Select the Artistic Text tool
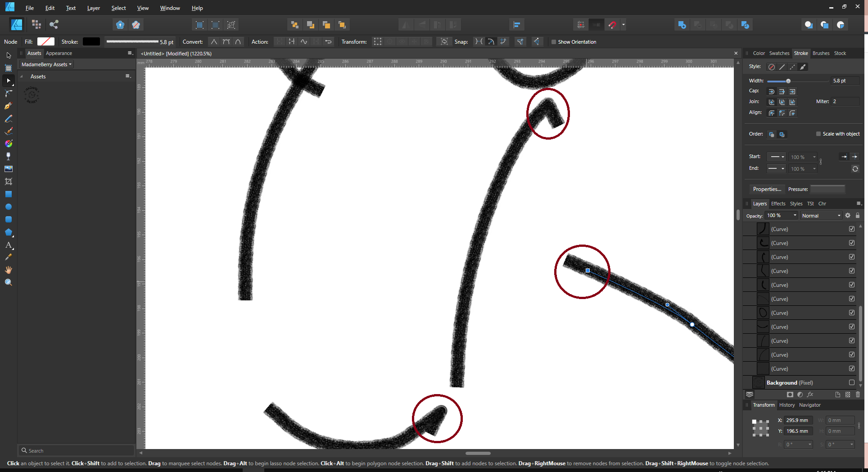Image resolution: width=868 pixels, height=472 pixels. pyautogui.click(x=9, y=245)
